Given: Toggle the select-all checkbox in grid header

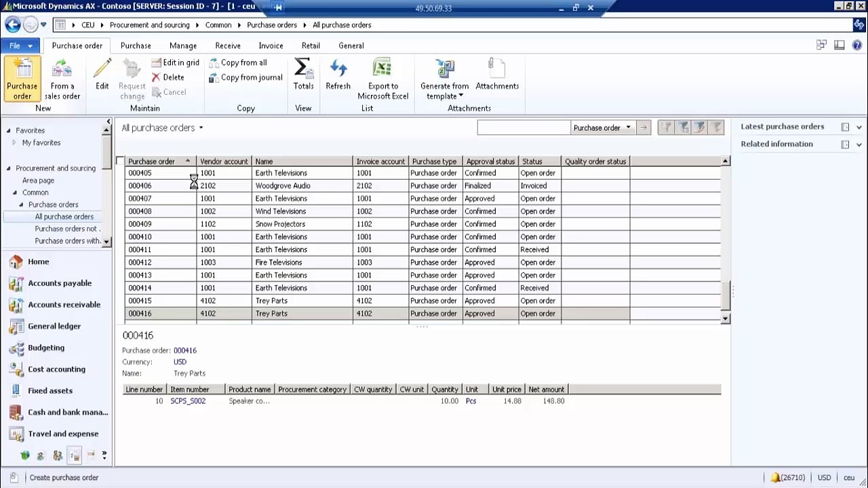Looking at the screenshot, I should (x=120, y=161).
